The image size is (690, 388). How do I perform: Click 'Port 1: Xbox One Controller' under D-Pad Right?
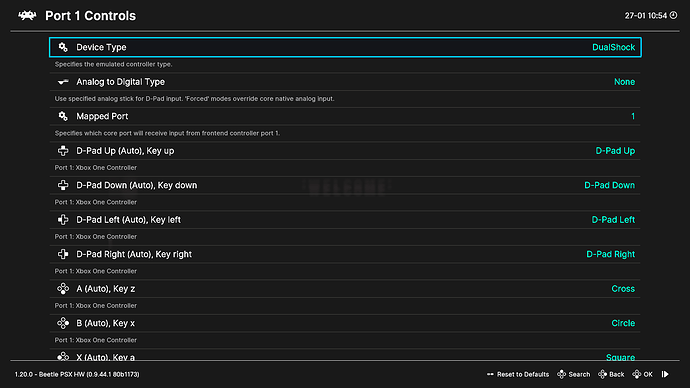95,271
